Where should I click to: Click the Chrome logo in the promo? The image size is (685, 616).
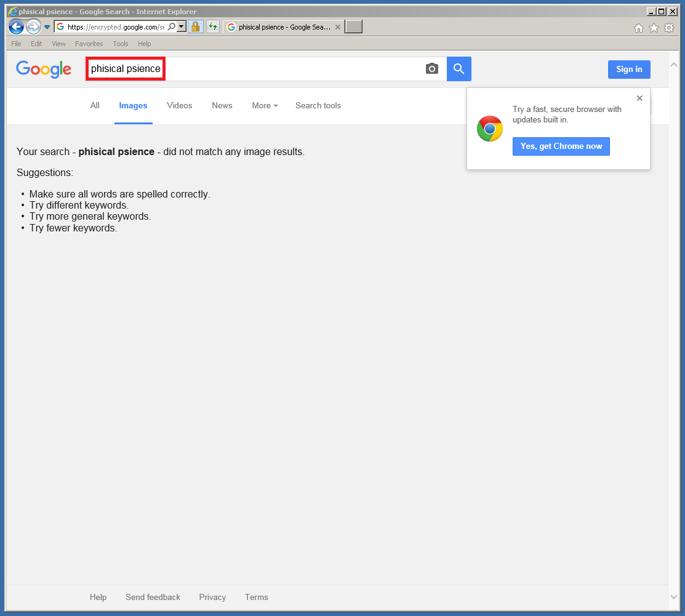(x=490, y=129)
